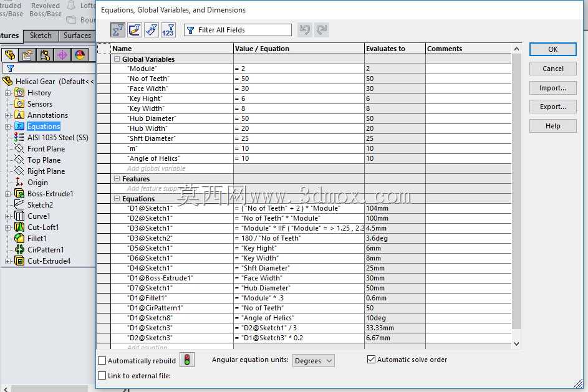
Task: Click the rebuild traffic light icon
Action: pos(187,360)
